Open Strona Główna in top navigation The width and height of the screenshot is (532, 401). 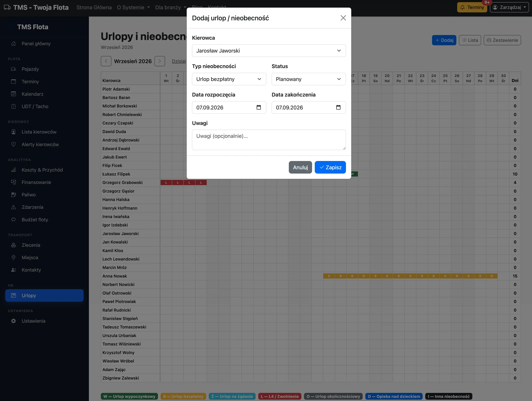[94, 7]
